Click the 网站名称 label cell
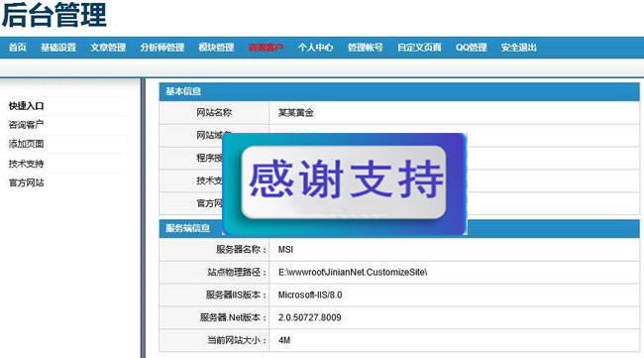This screenshot has width=644, height=358. click(214, 112)
